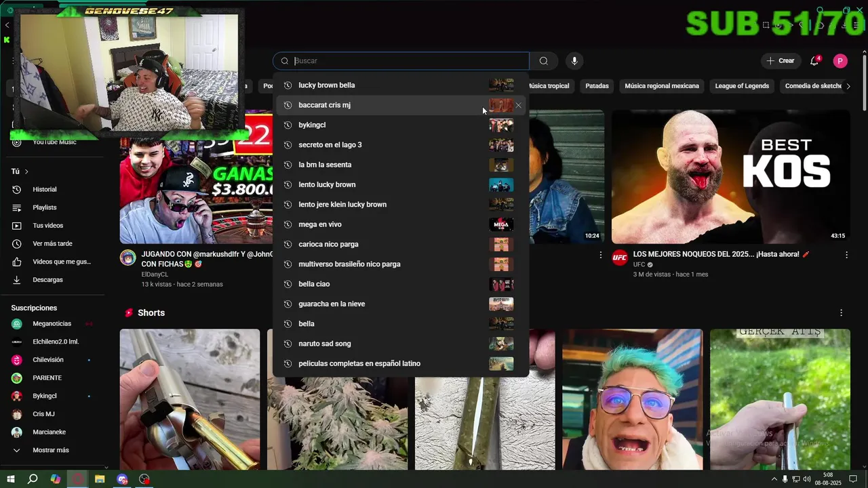The image size is (868, 488).
Task: Select 'Música regional mexicana' filter chip
Action: click(662, 86)
